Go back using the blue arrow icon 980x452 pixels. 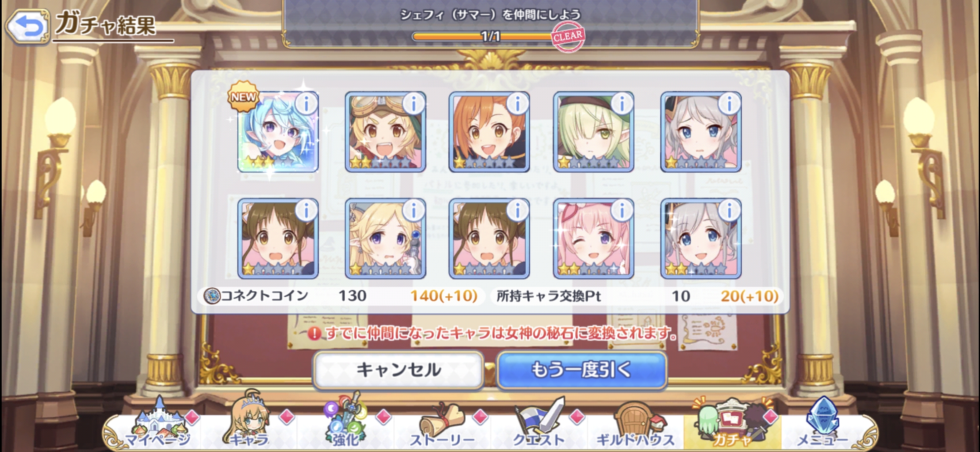(27, 27)
